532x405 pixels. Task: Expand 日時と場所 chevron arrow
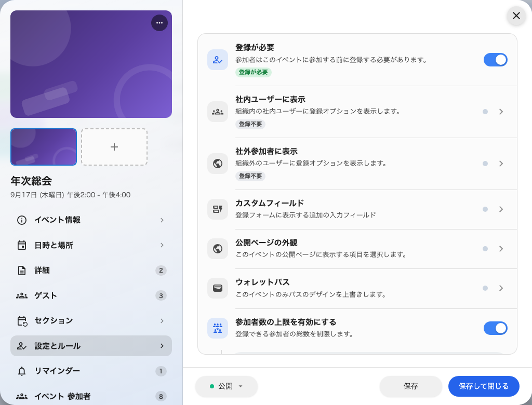162,245
